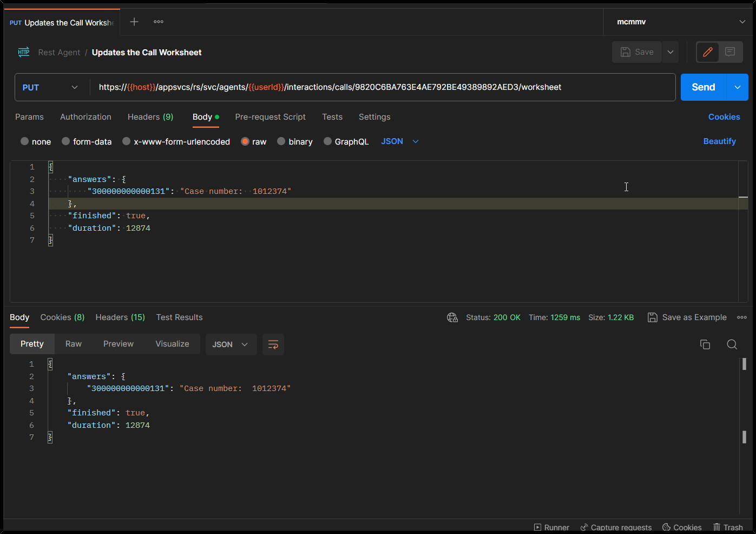Select the request Body tab
Screen dimensions: 756x534
point(206,117)
